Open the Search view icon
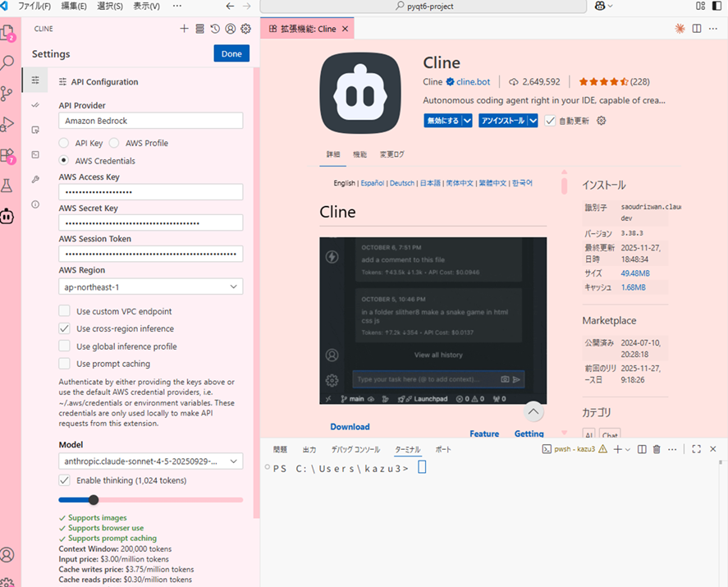The height and width of the screenshot is (587, 728). 7,62
